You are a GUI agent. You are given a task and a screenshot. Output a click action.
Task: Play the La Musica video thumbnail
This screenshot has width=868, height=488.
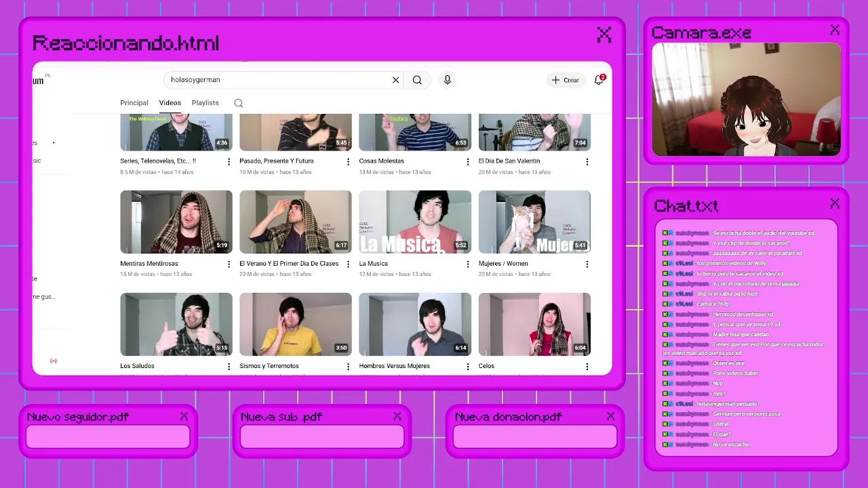point(415,222)
